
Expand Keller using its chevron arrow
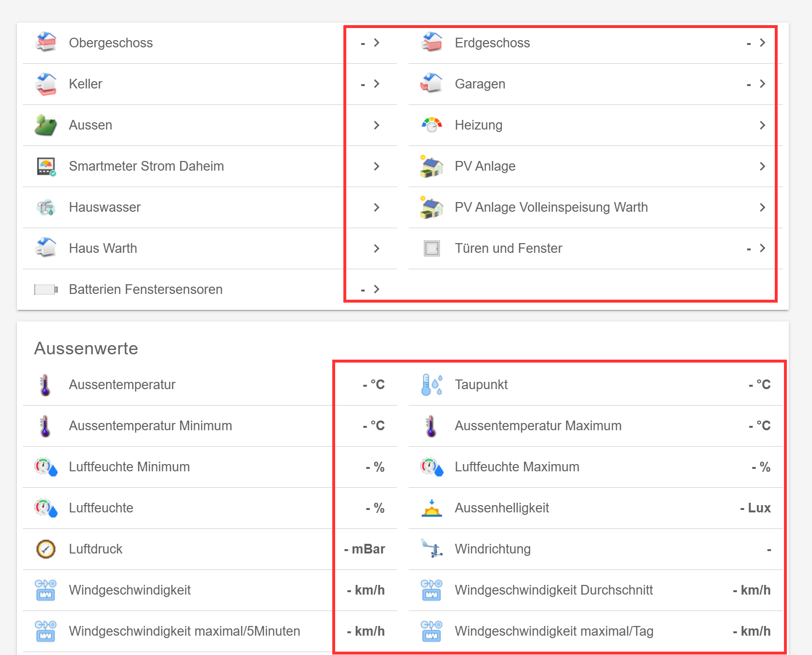tap(376, 84)
